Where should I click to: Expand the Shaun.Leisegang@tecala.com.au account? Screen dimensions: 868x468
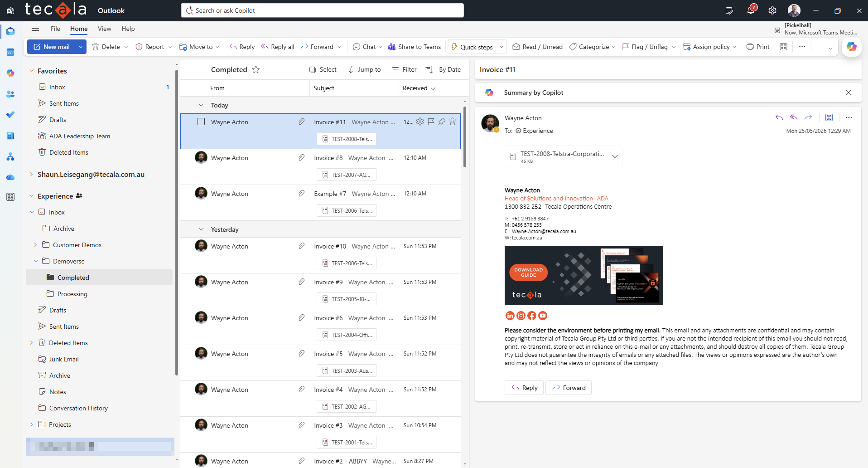[x=31, y=174]
